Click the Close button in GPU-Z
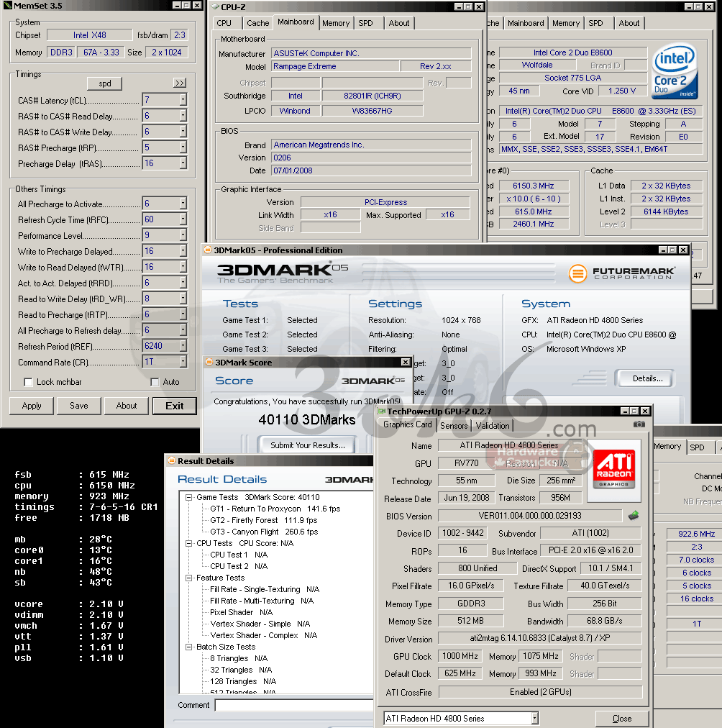Screen dimensions: 722x728 tap(622, 718)
